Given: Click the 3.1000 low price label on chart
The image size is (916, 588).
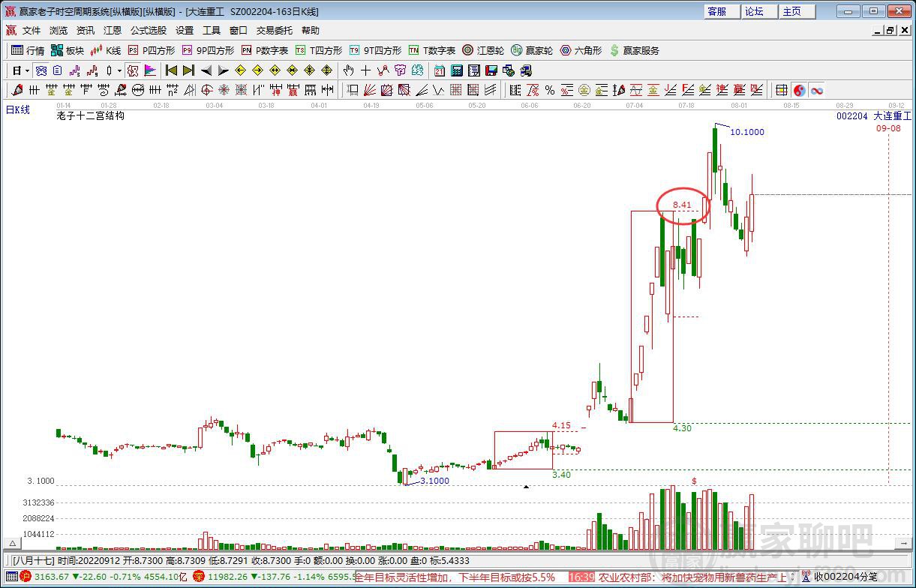Looking at the screenshot, I should tap(434, 481).
